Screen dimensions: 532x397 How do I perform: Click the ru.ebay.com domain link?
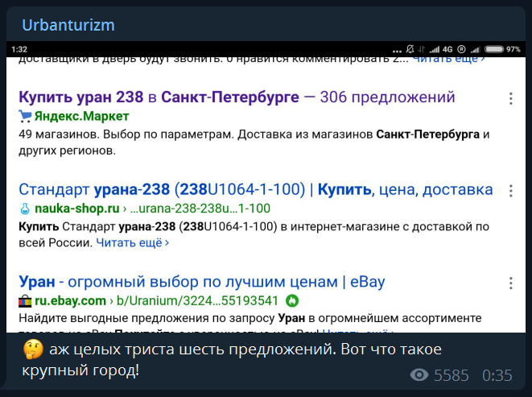(x=70, y=300)
